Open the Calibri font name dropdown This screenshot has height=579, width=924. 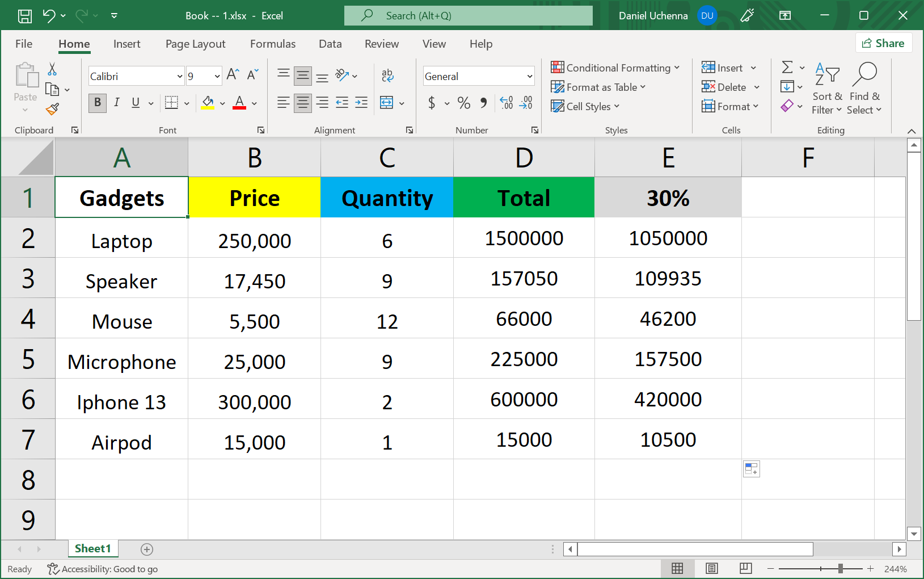click(180, 76)
